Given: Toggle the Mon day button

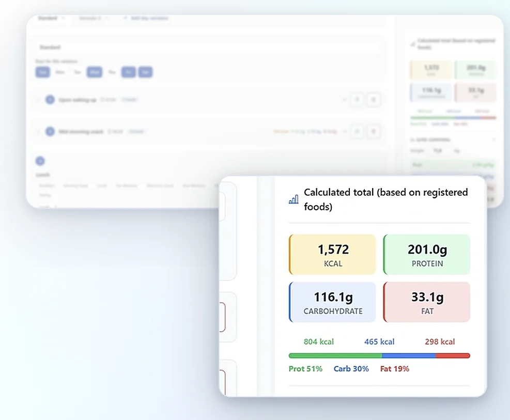Looking at the screenshot, I should pos(60,72).
